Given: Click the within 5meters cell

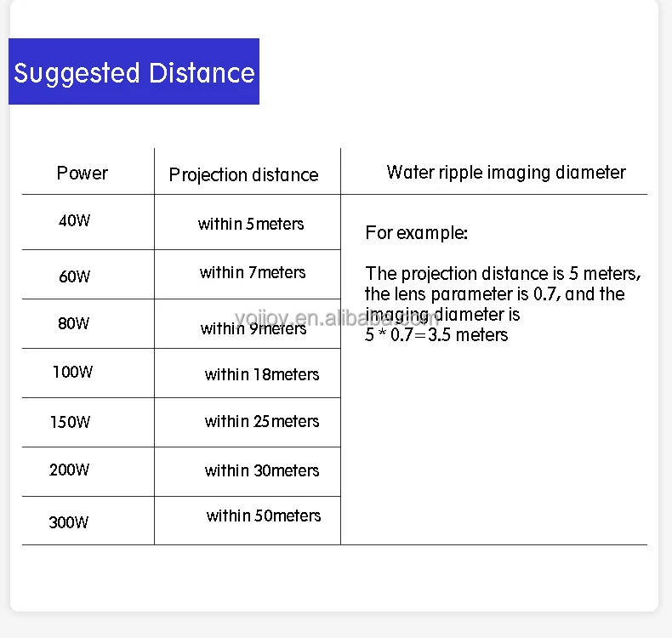Looking at the screenshot, I should [251, 224].
